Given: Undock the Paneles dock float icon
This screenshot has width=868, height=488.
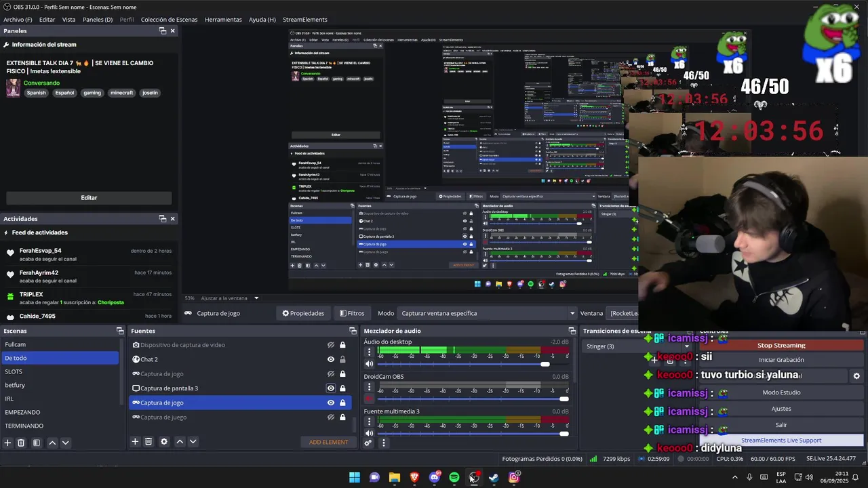Looking at the screenshot, I should point(163,30).
